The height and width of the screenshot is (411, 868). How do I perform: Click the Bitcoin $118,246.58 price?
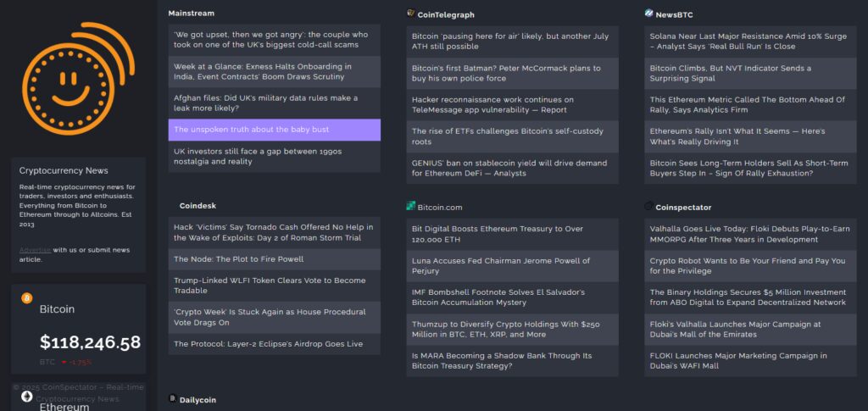(90, 342)
